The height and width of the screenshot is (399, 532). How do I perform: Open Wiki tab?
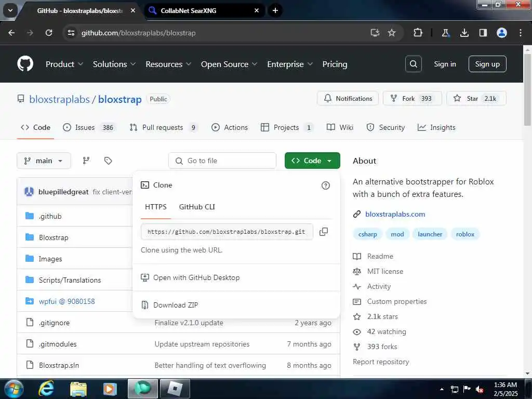tap(340, 127)
